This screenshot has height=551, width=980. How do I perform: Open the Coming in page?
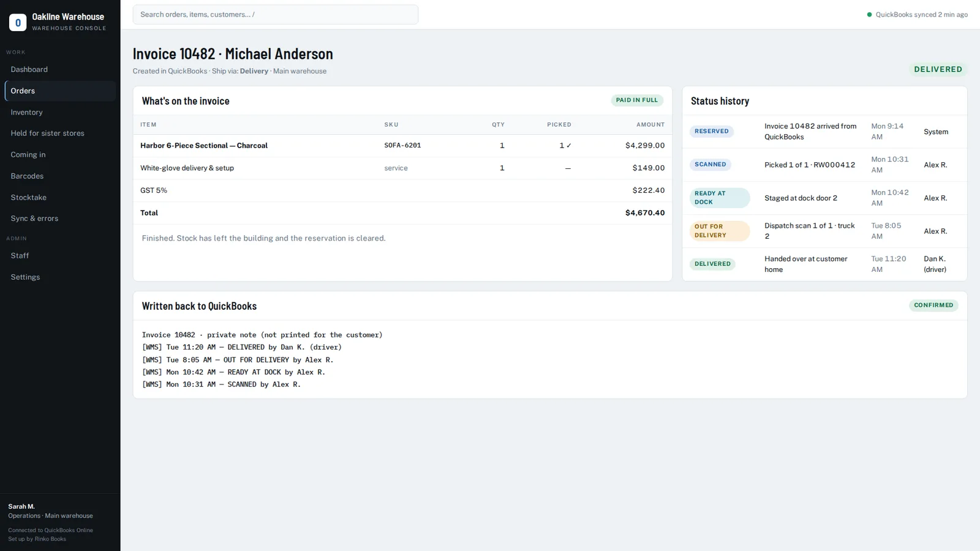click(60, 155)
